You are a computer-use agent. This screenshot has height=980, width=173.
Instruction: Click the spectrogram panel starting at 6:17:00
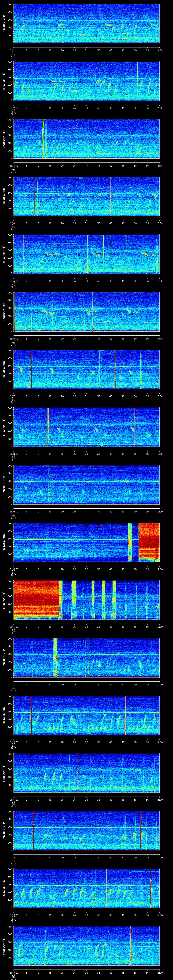pos(86,946)
